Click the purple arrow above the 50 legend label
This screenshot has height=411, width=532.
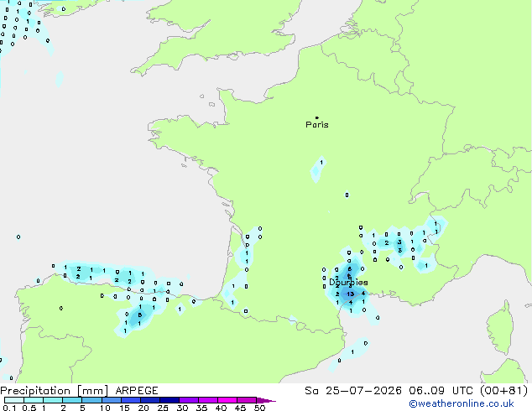point(266,400)
